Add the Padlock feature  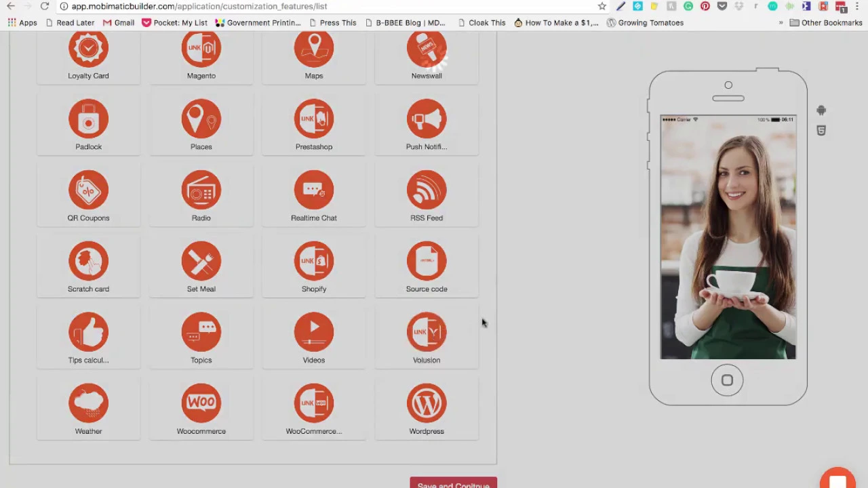[88, 125]
